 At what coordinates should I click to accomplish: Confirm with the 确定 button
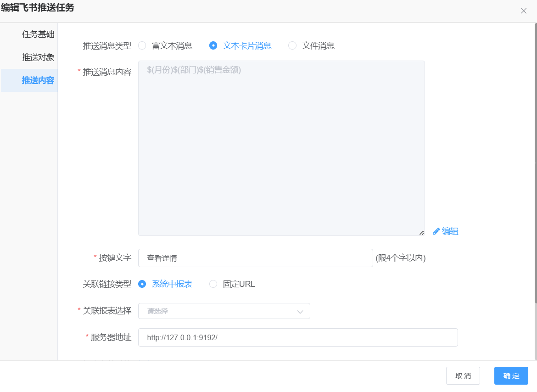511,375
